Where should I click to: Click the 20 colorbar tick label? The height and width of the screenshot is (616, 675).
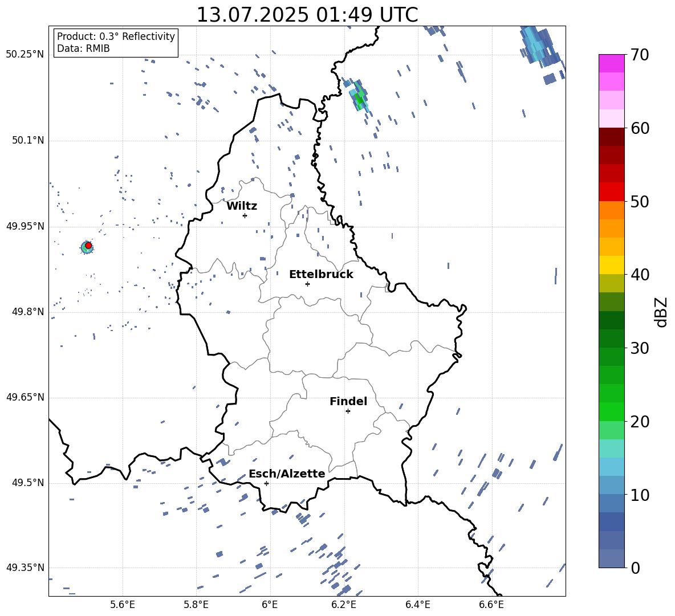coord(640,422)
